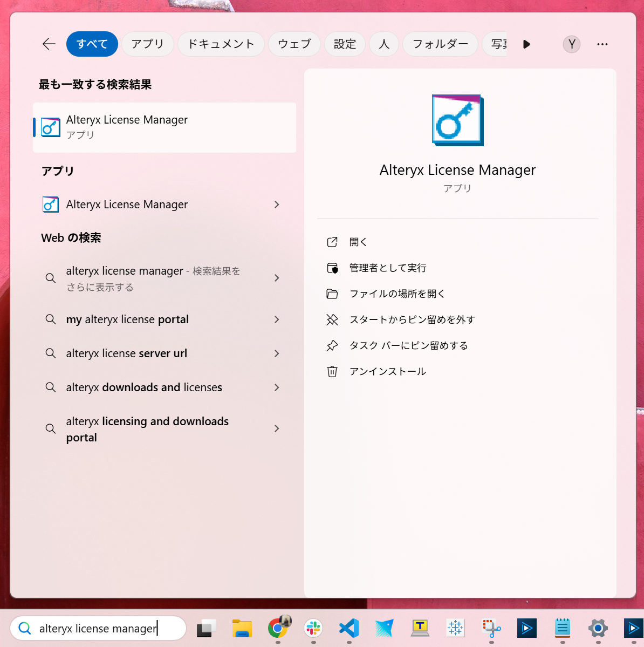Open Snipping Tool from the taskbar
The image size is (644, 647).
click(x=491, y=629)
